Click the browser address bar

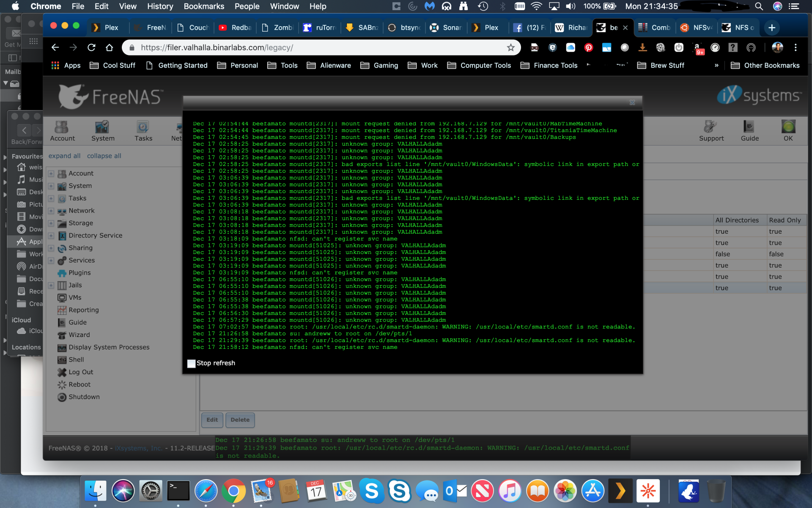321,48
